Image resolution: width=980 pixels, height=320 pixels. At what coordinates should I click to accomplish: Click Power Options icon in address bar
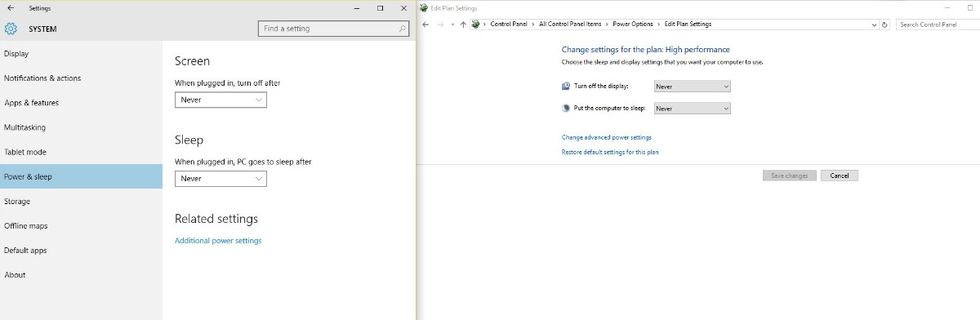[475, 24]
